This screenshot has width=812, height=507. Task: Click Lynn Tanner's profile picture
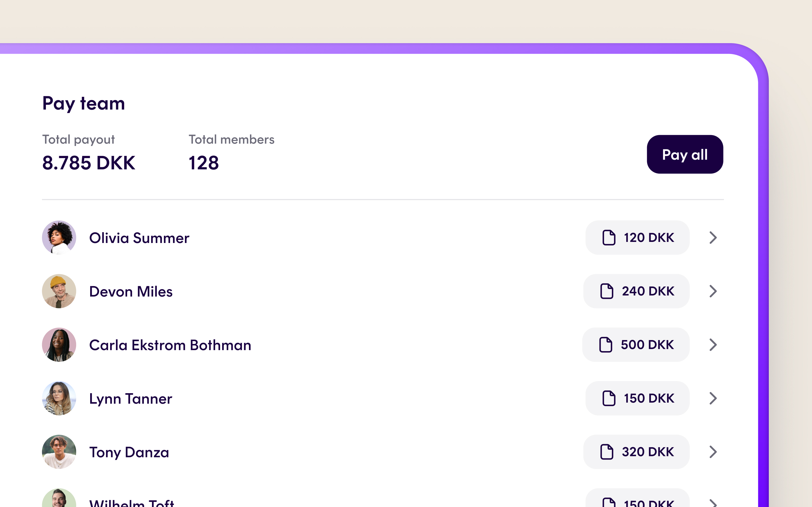(x=59, y=398)
